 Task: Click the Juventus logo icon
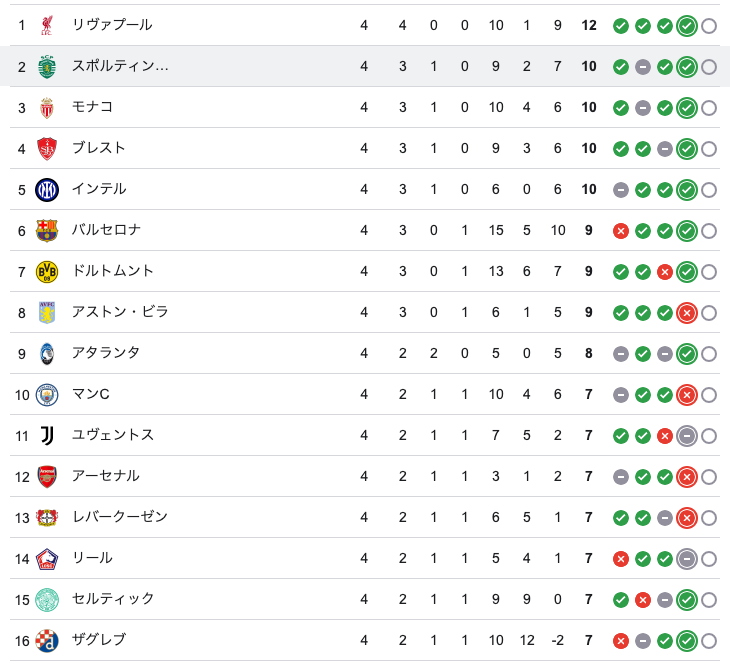pyautogui.click(x=47, y=436)
